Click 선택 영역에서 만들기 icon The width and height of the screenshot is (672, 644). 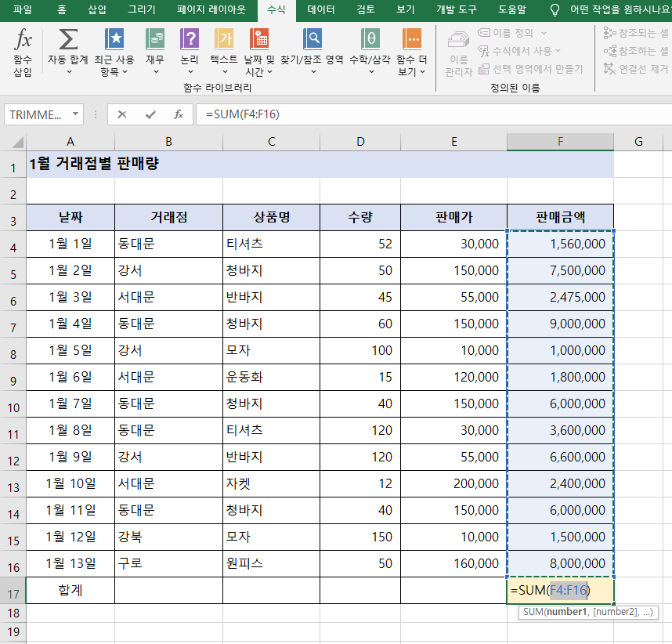[x=484, y=69]
